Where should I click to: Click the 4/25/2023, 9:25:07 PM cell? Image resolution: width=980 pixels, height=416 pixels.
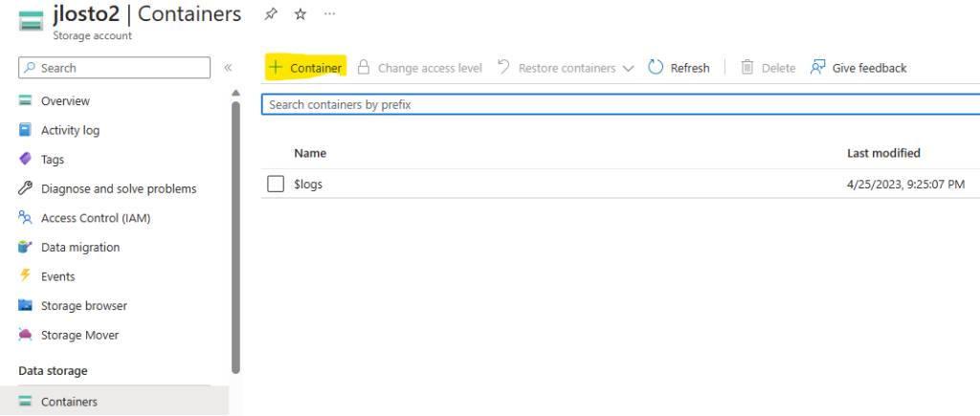[x=905, y=185]
